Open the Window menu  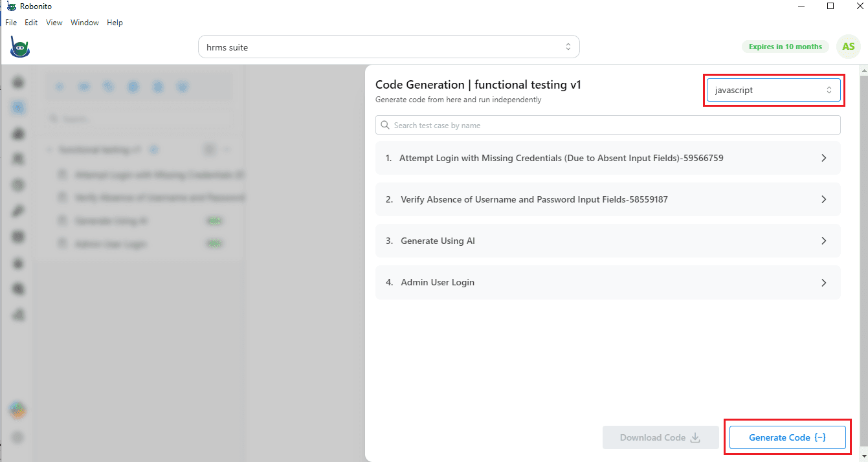pyautogui.click(x=85, y=23)
